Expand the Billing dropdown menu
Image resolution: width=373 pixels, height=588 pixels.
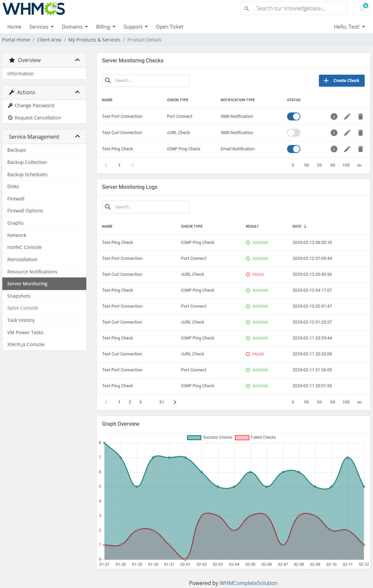point(106,27)
